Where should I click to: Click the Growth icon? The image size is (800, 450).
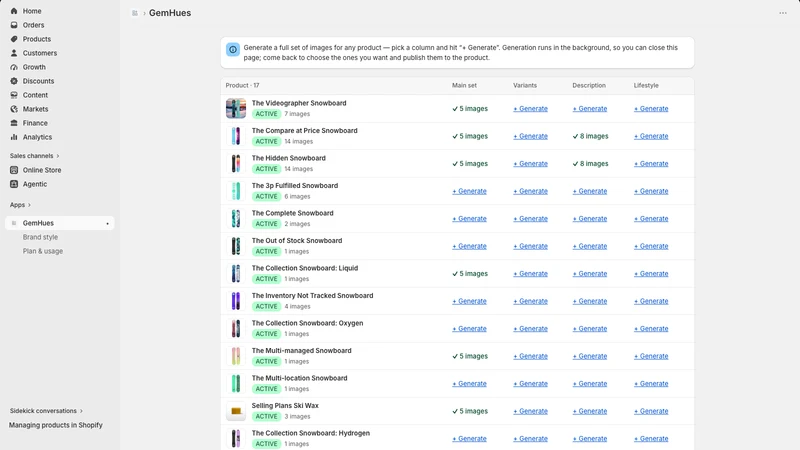click(14, 67)
